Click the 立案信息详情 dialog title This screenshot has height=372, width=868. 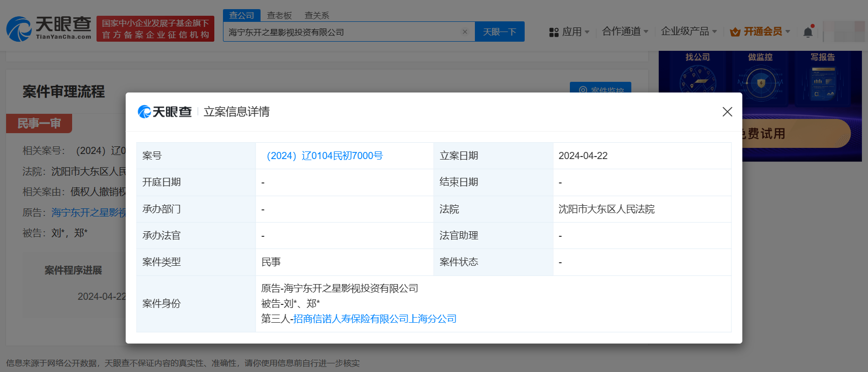click(237, 112)
